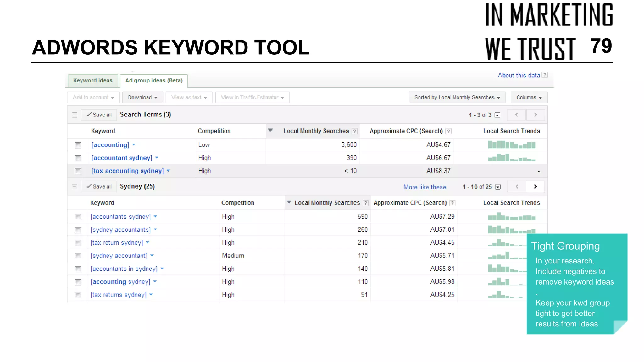Open dropdown arrow next to [tax accounting sydney]
The height and width of the screenshot is (362, 644).
click(168, 171)
